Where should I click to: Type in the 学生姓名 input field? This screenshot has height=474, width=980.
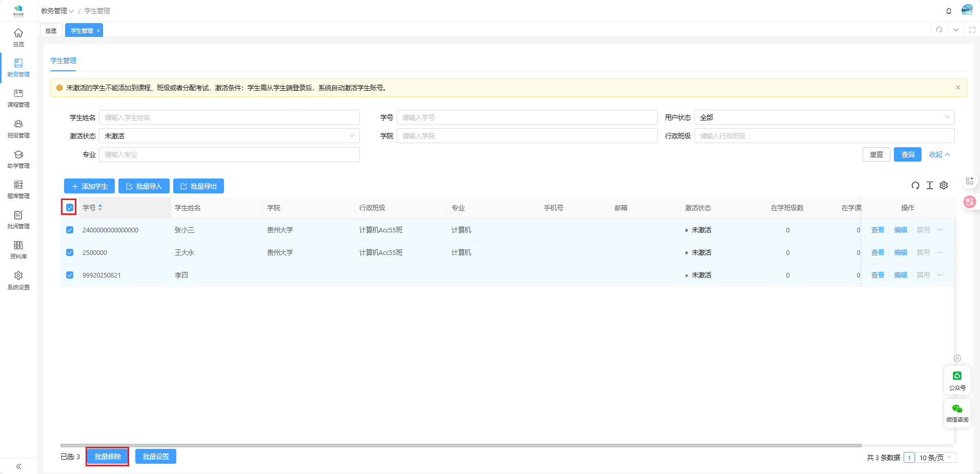click(x=229, y=117)
